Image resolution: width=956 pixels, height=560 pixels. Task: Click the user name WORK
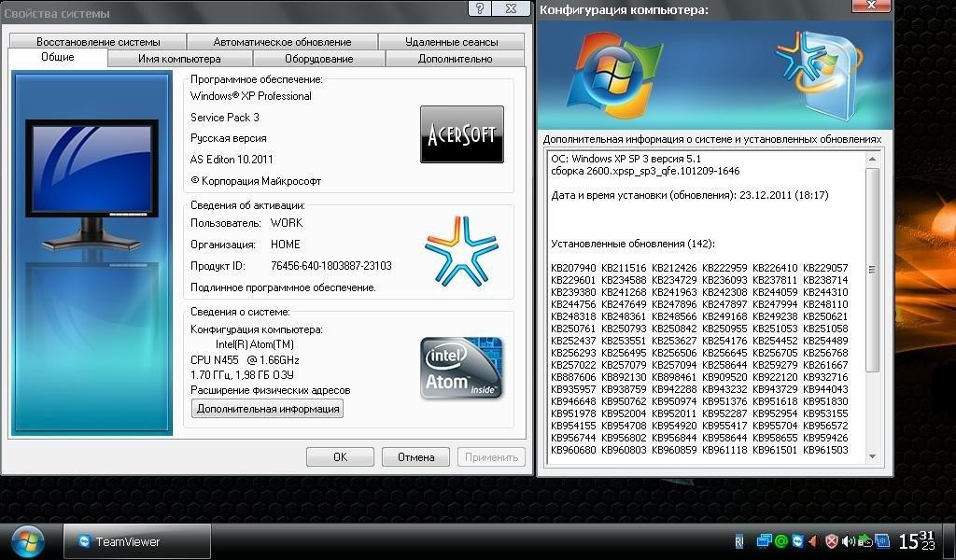[x=287, y=223]
